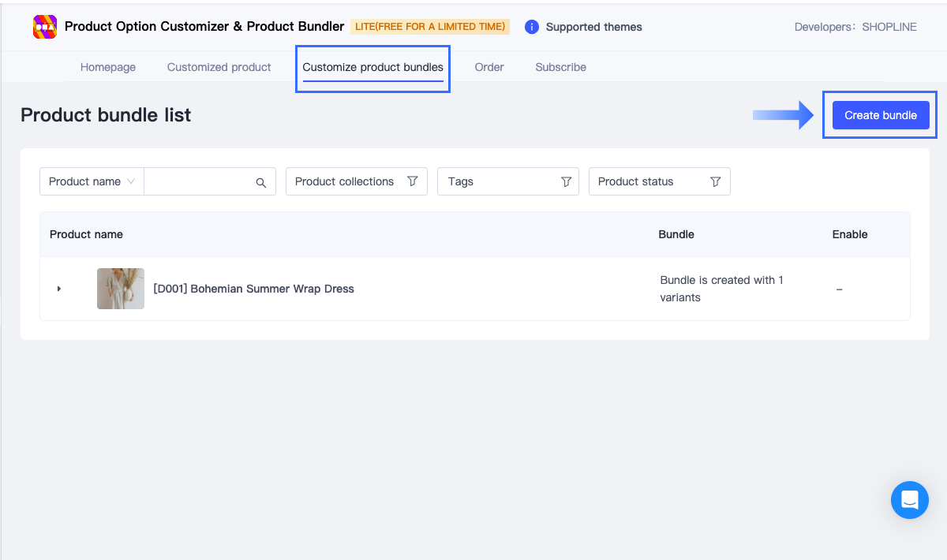
Task: Click the Bohemian Summer Wrap Dress thumbnail
Action: [x=120, y=289]
